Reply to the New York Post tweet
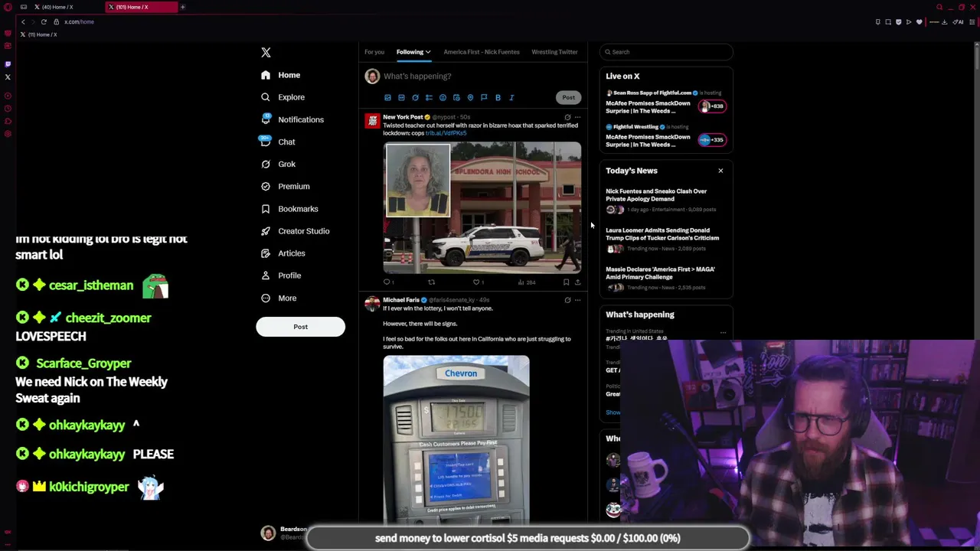The width and height of the screenshot is (980, 551). pos(388,282)
